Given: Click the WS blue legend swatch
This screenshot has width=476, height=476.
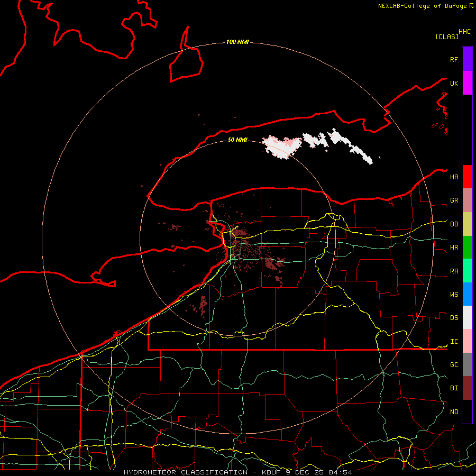Looking at the screenshot, I should 467,294.
